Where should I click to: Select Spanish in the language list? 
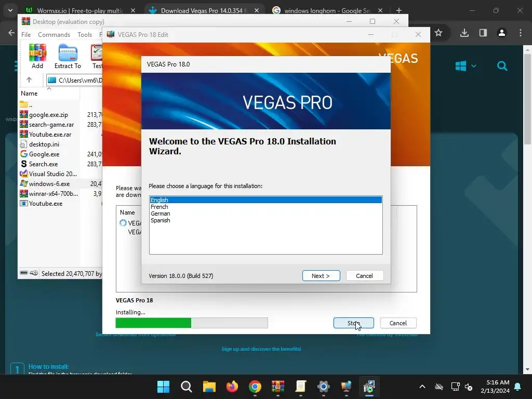[265, 220]
